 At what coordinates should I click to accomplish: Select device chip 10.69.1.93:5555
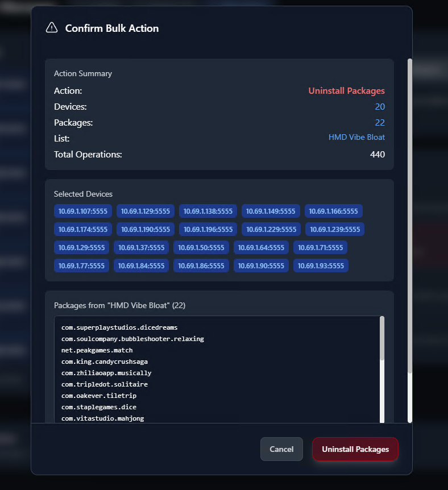pos(321,265)
